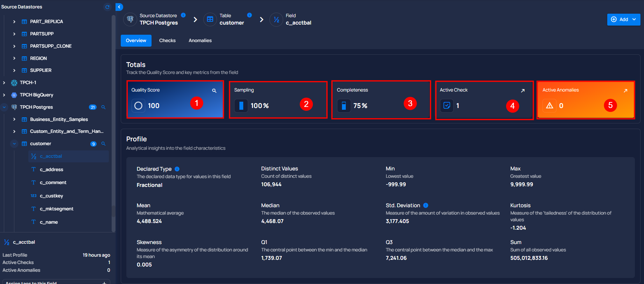Click the Source Datastore info icon
The width and height of the screenshot is (644, 284).
click(183, 15)
